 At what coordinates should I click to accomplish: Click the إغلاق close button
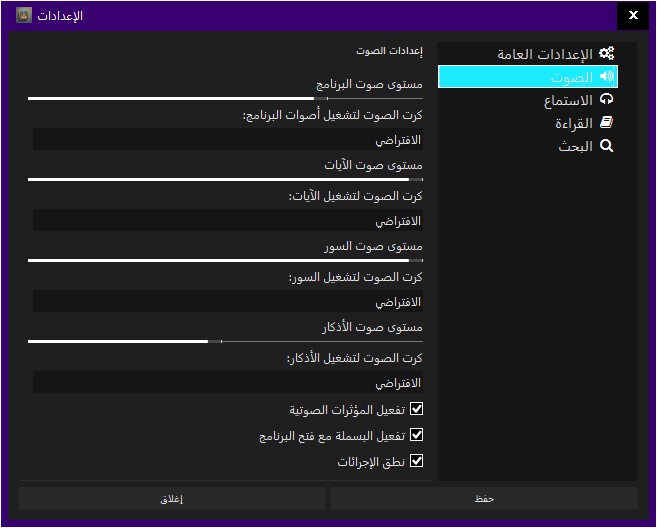point(172,498)
